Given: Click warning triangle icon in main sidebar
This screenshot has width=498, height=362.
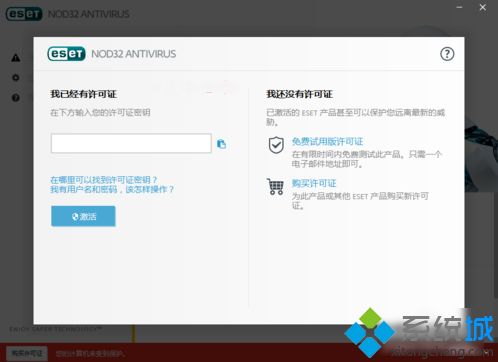Looking at the screenshot, I should (x=16, y=58).
